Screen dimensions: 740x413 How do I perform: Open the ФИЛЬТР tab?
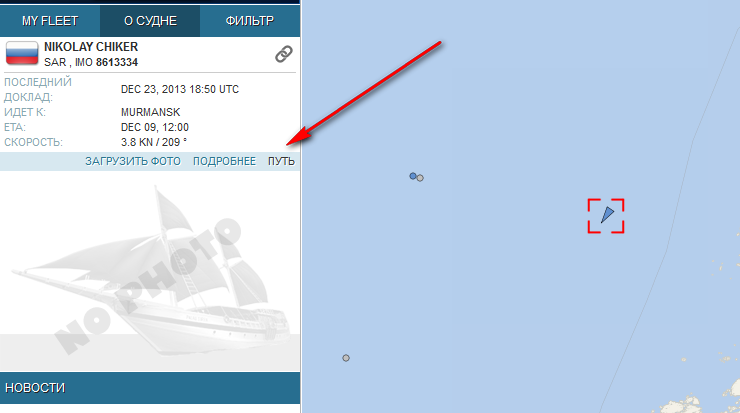(x=250, y=21)
